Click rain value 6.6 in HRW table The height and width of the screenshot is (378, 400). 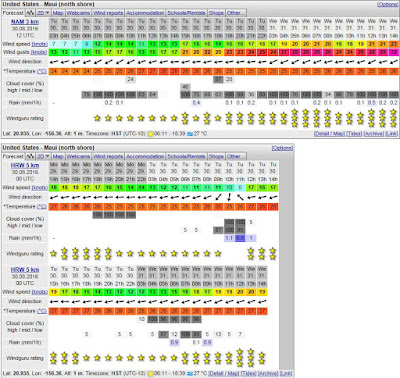240,238
